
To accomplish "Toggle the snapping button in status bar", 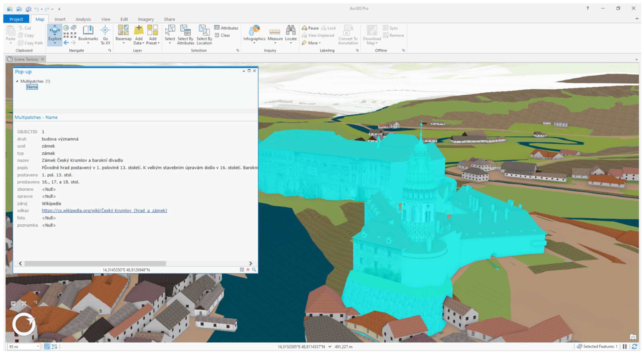I will pyautogui.click(x=47, y=347).
